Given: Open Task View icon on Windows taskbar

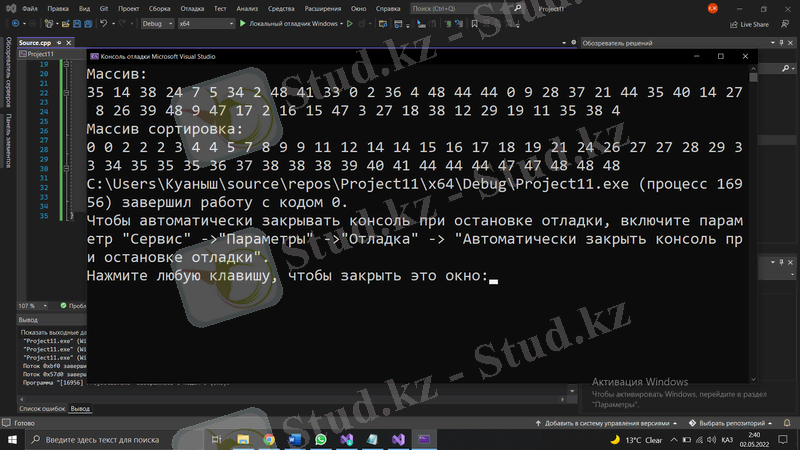Looking at the screenshot, I should (x=216, y=439).
